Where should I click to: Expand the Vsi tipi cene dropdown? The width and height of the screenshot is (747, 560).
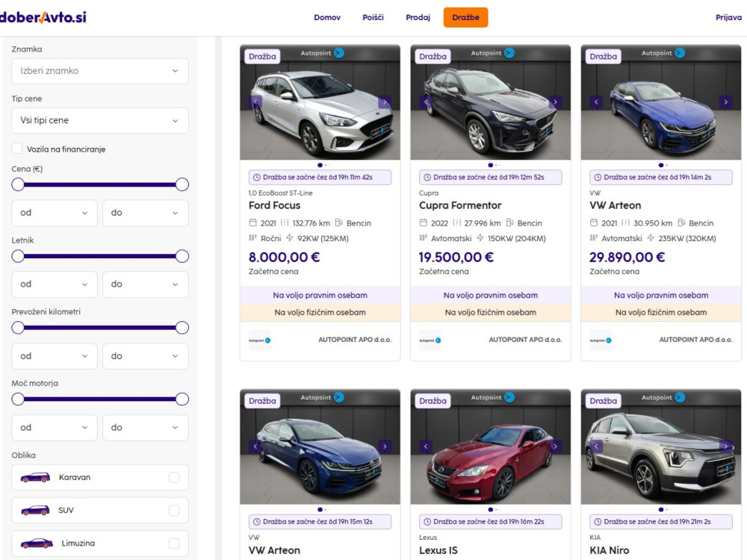tap(99, 120)
